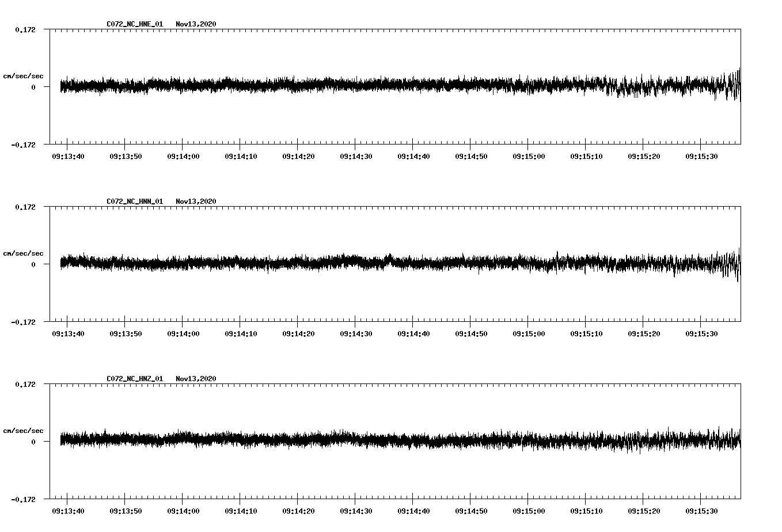Select the C072_NC_HNN_01 channel title
This screenshot has height=532, width=782.
[134, 202]
